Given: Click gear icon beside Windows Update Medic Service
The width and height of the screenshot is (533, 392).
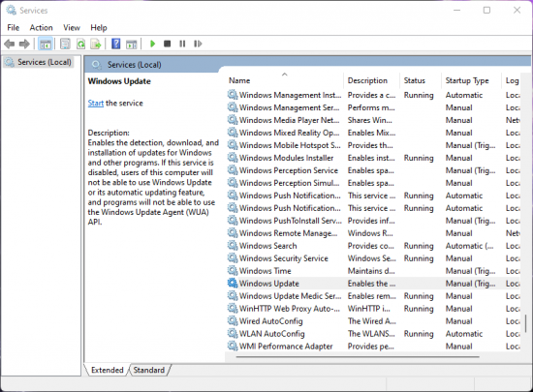Looking at the screenshot, I should (x=233, y=295).
